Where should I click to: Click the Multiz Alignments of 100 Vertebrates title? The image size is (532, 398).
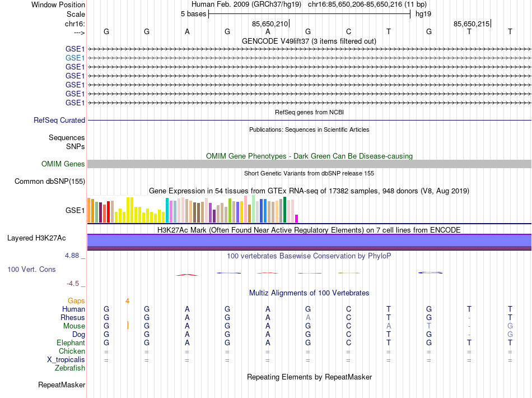(x=309, y=293)
